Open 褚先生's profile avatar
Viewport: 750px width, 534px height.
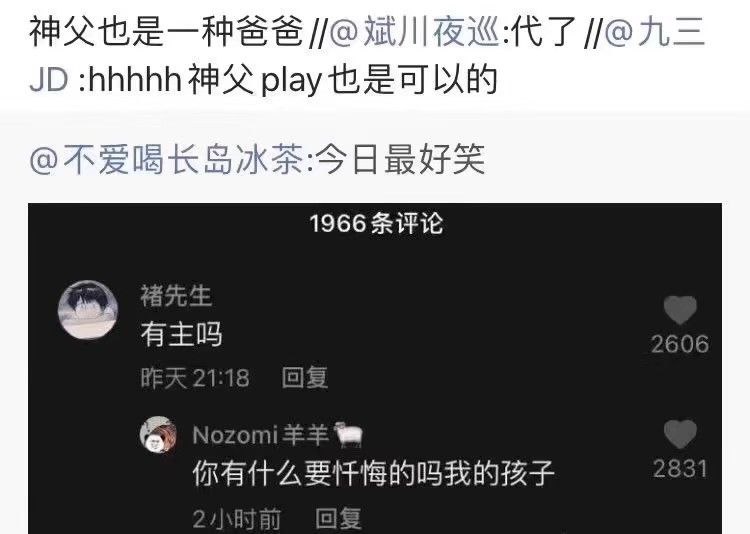point(88,310)
